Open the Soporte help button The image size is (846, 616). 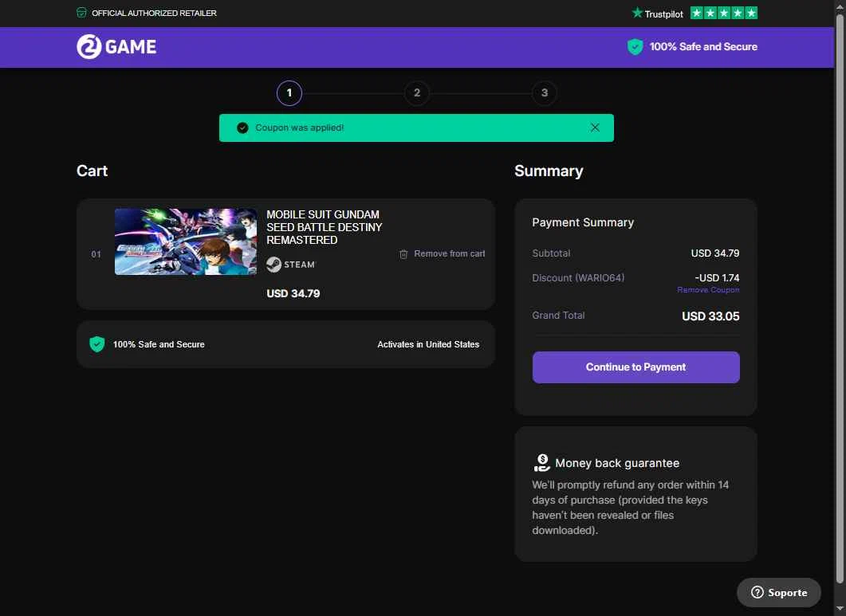[x=778, y=592]
